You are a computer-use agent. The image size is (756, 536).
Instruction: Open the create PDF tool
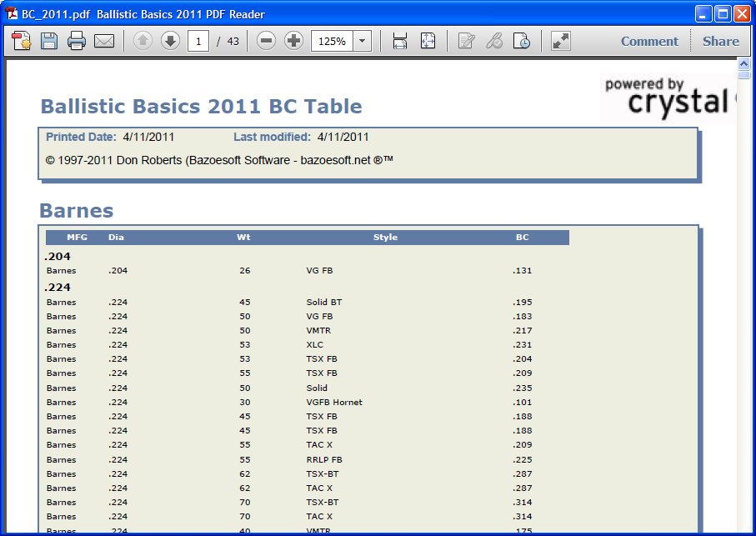coord(21,40)
